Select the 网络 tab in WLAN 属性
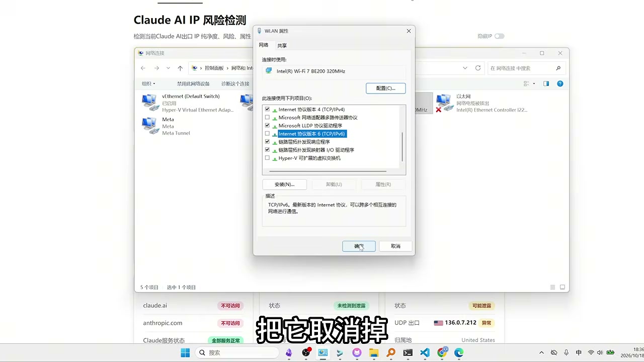 (264, 45)
